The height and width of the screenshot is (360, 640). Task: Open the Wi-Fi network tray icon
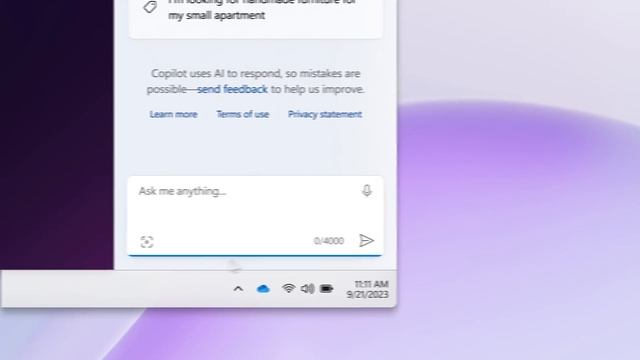pyautogui.click(x=289, y=289)
